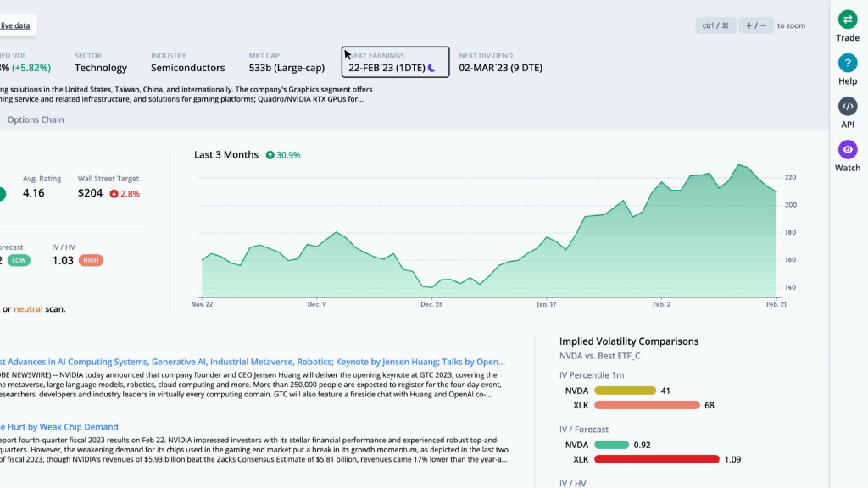Click the live data button
868x488 pixels.
click(15, 25)
